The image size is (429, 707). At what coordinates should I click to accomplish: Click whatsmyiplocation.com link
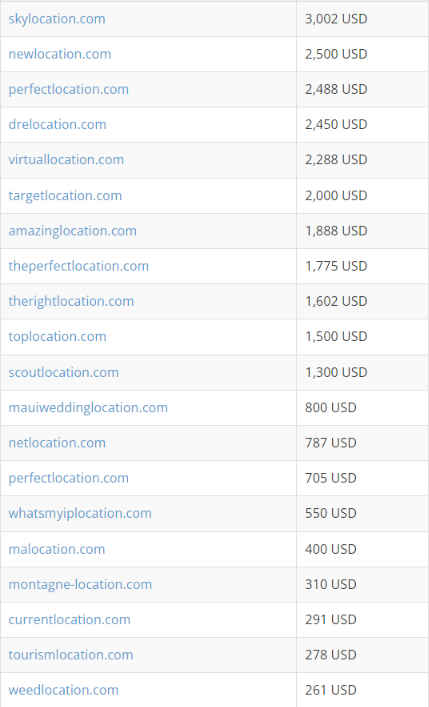[80, 514]
